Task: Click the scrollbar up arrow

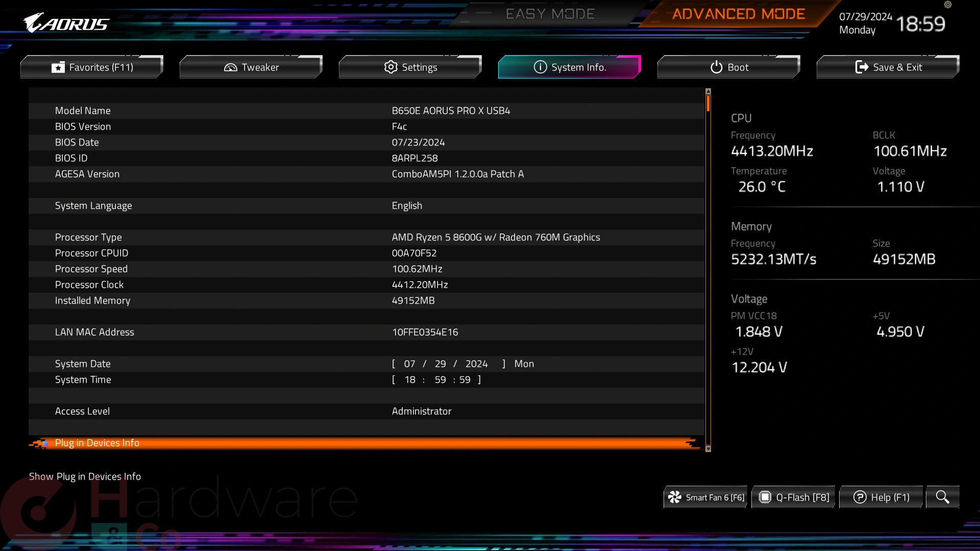Action: [708, 91]
